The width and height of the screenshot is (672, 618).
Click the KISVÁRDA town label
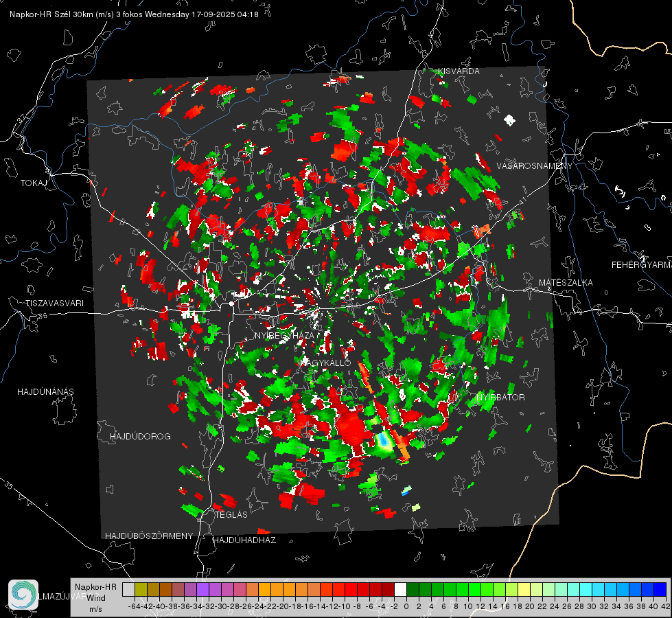pos(459,71)
